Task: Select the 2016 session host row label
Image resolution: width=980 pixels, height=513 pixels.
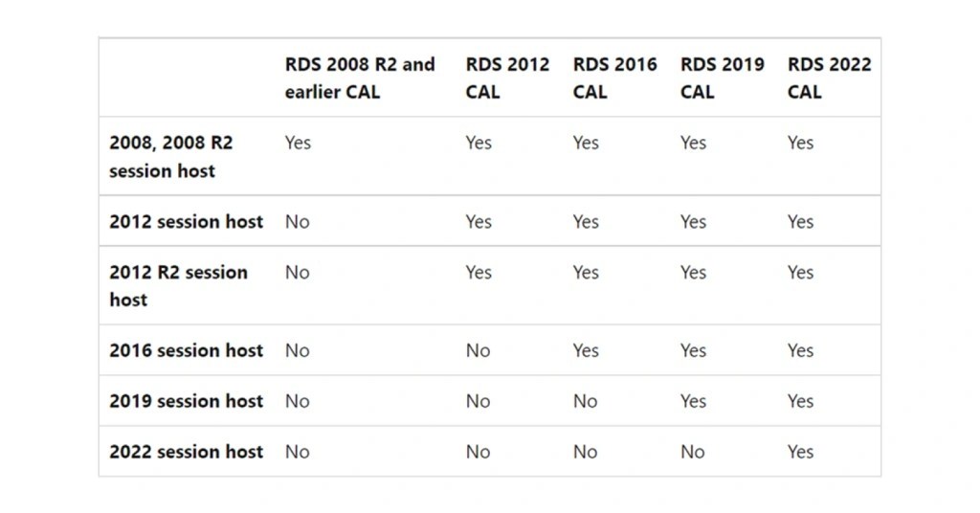Action: click(186, 350)
